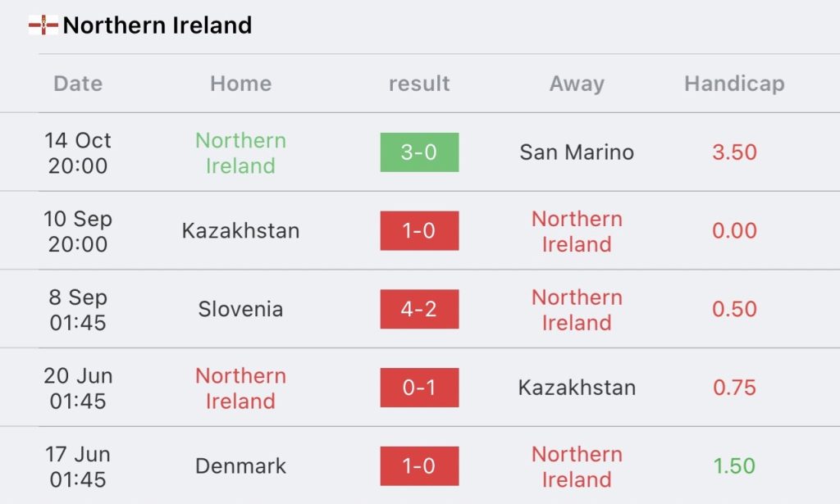Click Denmark home team name
Viewport: 840px width, 504px height.
[x=240, y=466]
